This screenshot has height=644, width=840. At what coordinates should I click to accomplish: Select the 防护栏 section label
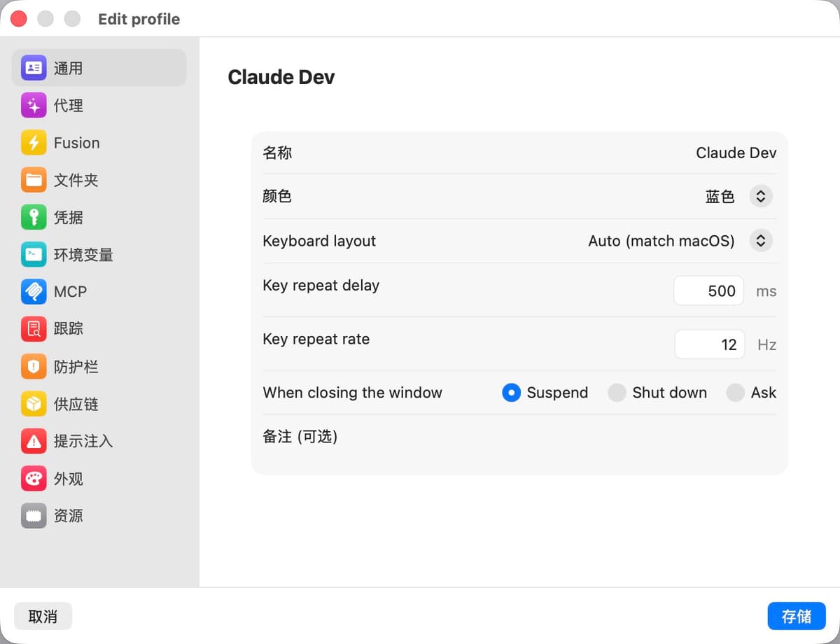76,367
